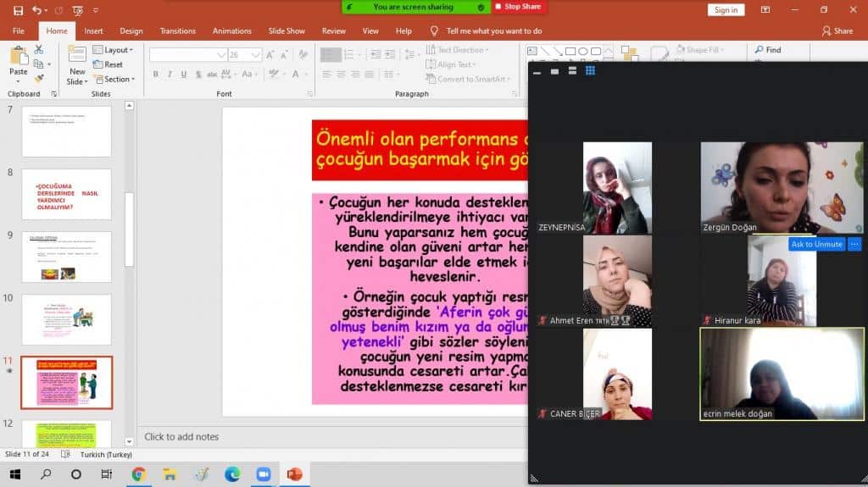Switch Zoom panel to gallery grid view

click(590, 71)
